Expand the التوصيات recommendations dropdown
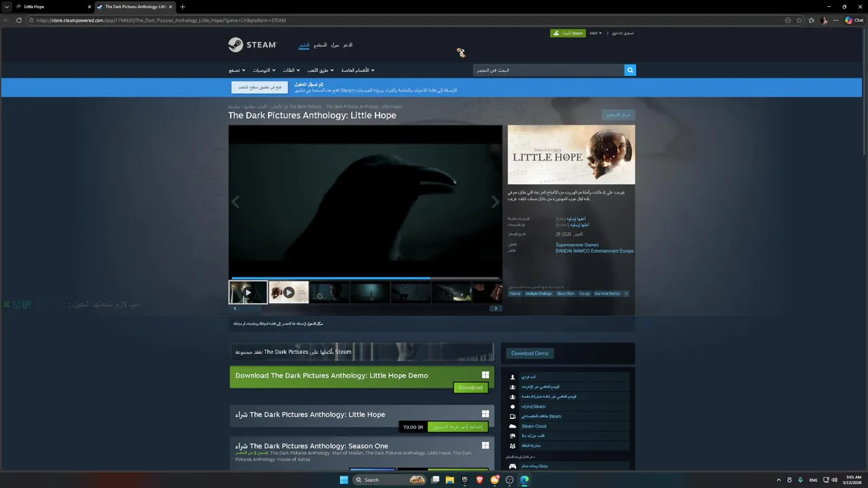This screenshot has width=868, height=488. (264, 70)
